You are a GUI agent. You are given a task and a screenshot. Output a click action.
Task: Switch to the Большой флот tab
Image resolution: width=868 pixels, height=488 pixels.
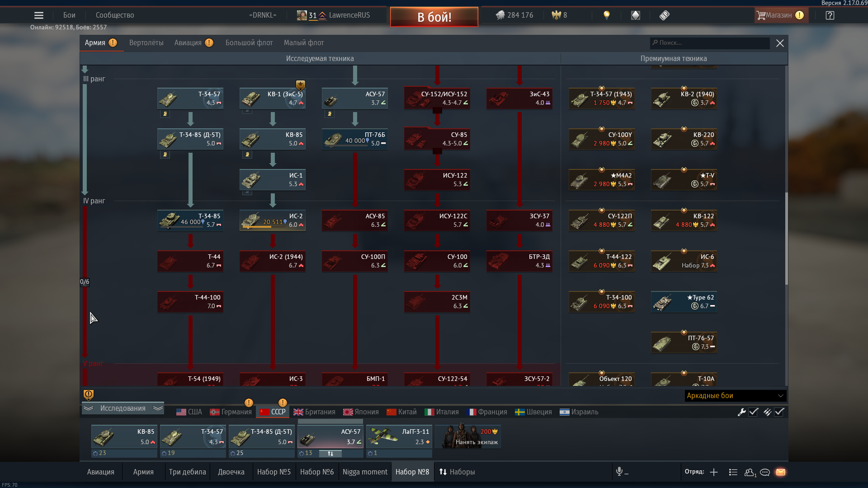[249, 43]
